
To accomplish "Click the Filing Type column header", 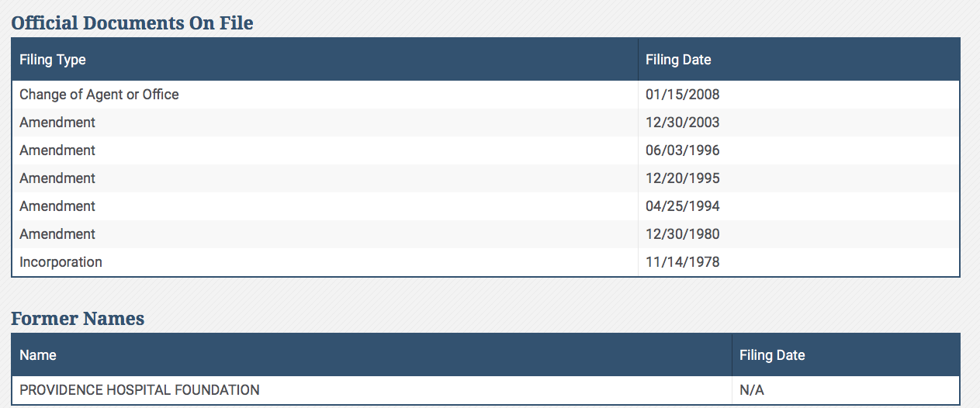I will tap(53, 60).
